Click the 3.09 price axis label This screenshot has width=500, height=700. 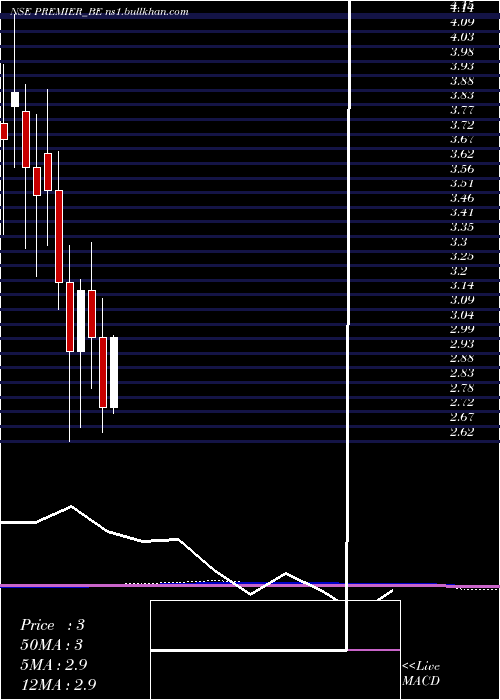tap(462, 300)
